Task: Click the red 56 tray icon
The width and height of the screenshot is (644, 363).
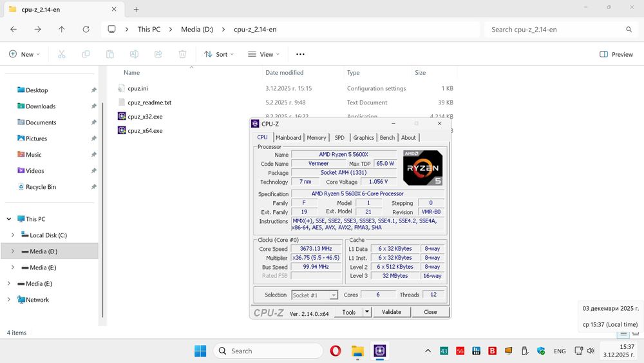Action: 460,351
